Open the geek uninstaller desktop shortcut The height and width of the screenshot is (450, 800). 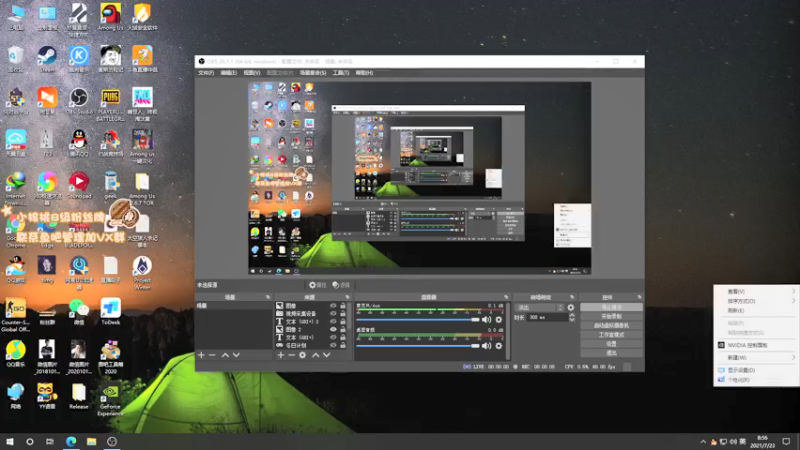point(110,186)
